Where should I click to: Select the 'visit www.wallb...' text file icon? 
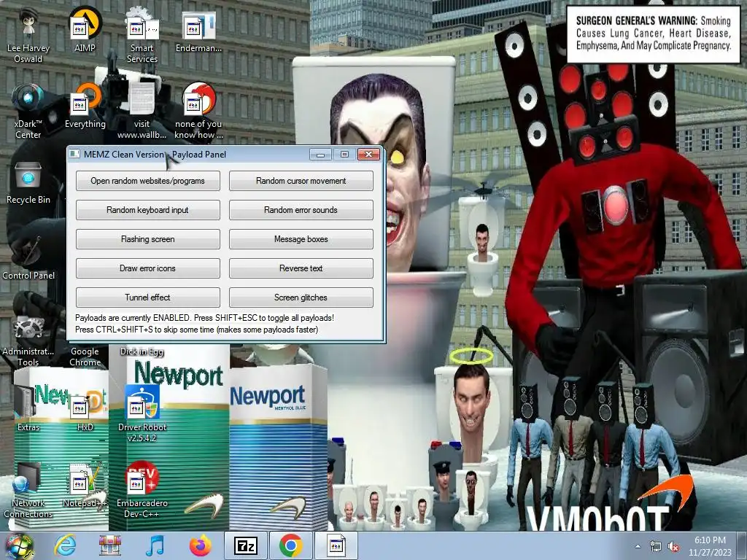[142, 111]
